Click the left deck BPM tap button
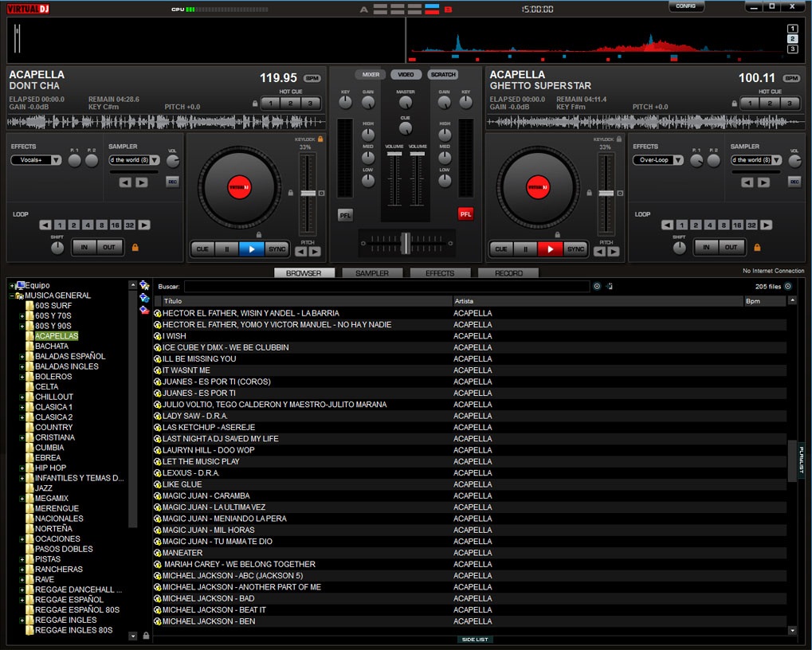Image resolution: width=812 pixels, height=650 pixels. coord(312,78)
